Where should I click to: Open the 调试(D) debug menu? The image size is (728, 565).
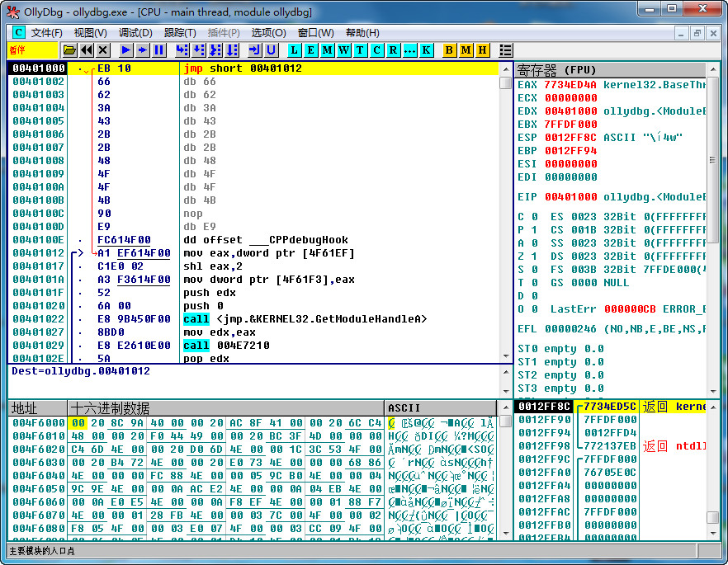click(135, 33)
